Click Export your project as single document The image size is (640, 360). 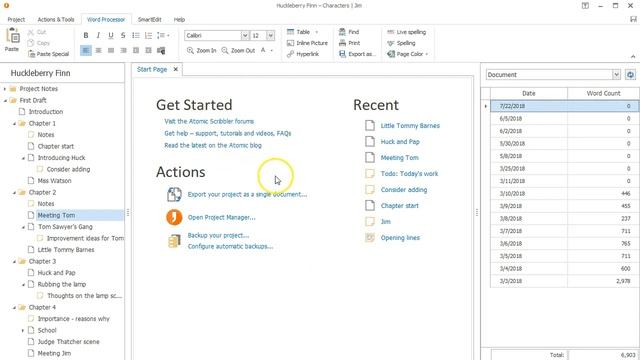click(x=247, y=194)
